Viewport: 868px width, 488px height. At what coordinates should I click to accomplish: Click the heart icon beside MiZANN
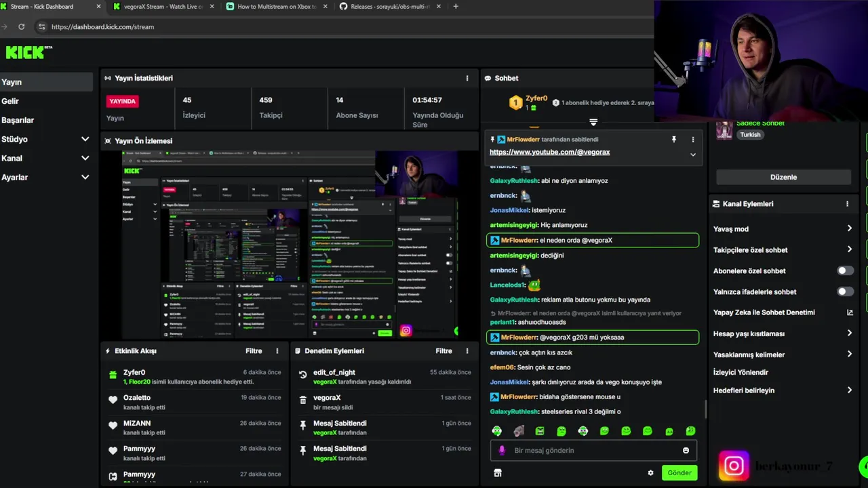click(113, 426)
